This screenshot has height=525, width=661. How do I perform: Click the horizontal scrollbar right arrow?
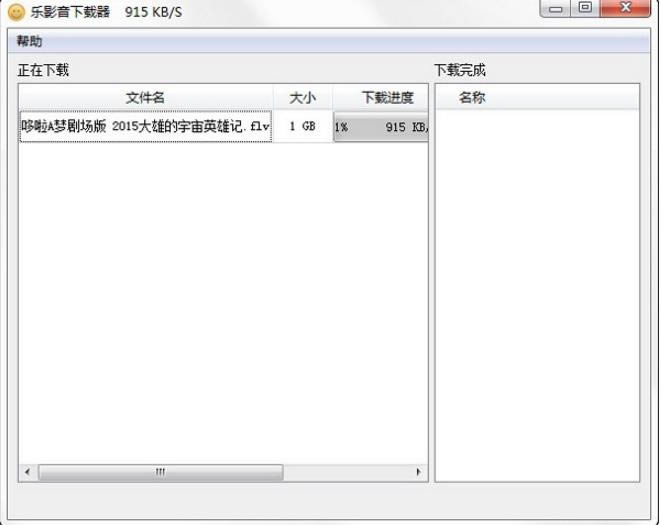click(x=418, y=471)
